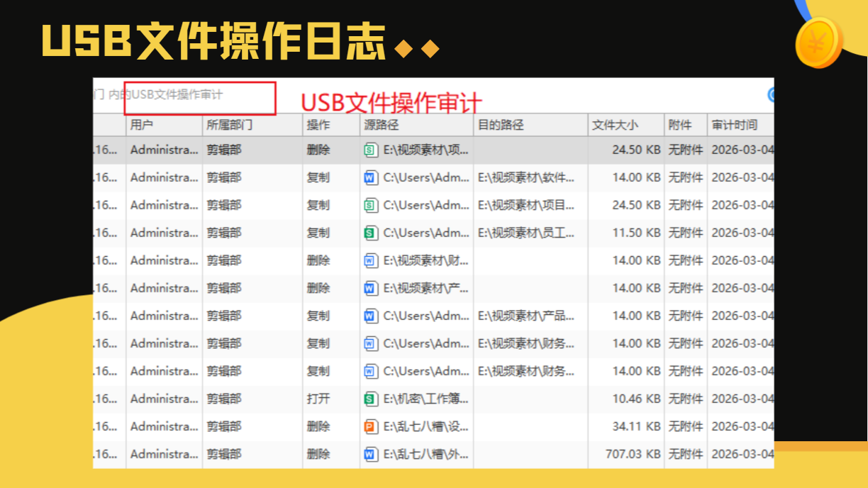The width and height of the screenshot is (868, 488).
Task: Sort by the 所属部门 column header
Action: pyautogui.click(x=252, y=125)
